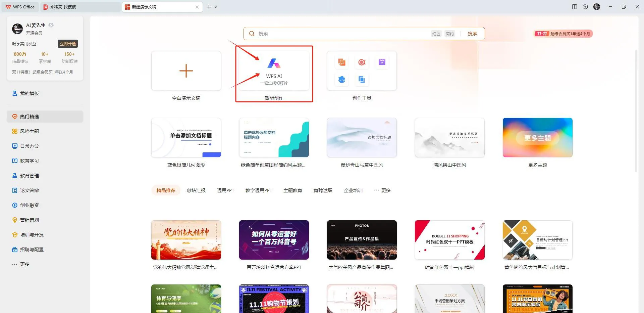Select the 简约 search suggestion tag
Image resolution: width=644 pixels, height=313 pixels.
[449, 34]
